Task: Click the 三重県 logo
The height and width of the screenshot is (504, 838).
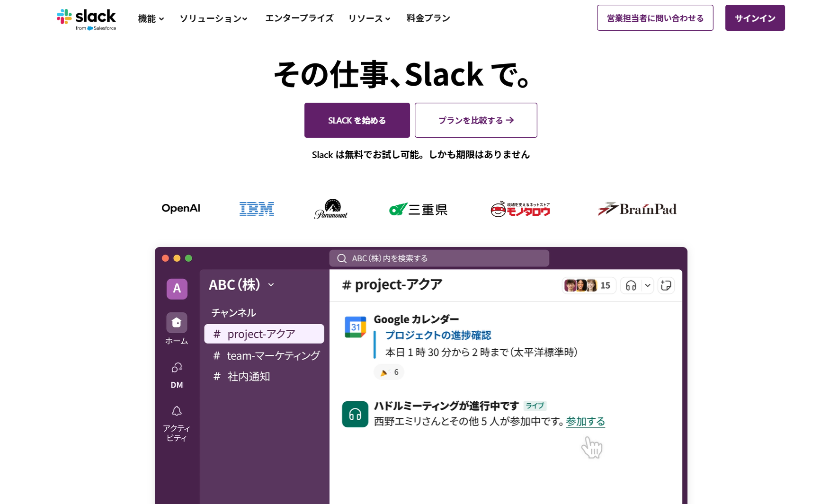Action: pyautogui.click(x=419, y=209)
